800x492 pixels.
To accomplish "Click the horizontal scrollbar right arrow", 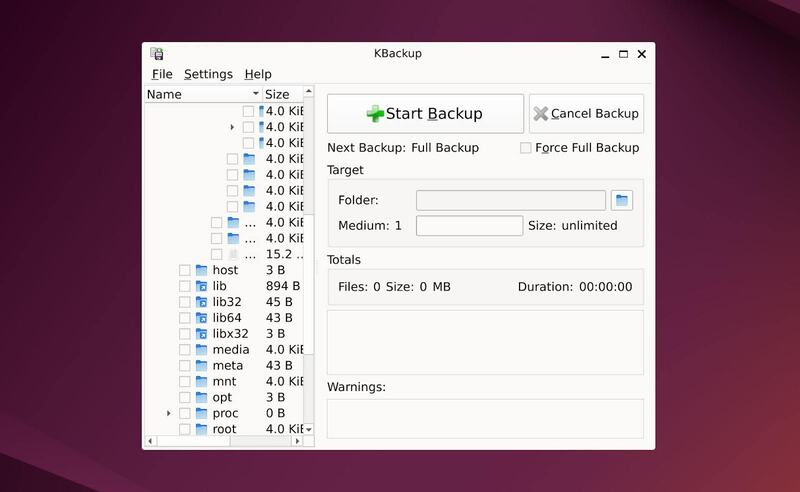I will 297,441.
